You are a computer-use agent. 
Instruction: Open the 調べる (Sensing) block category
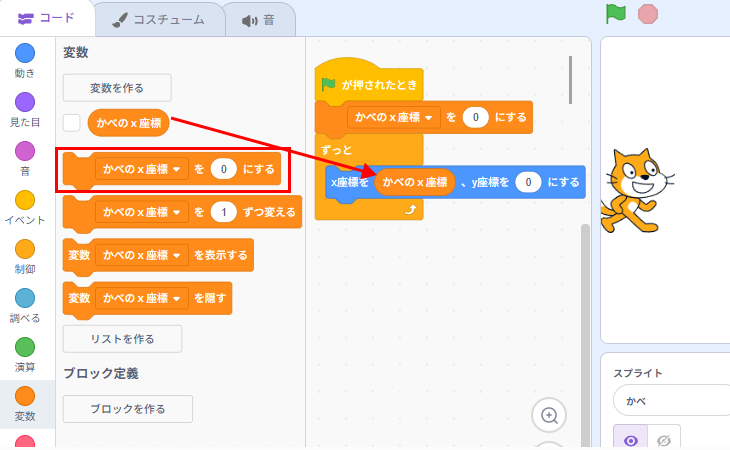[x=25, y=298]
